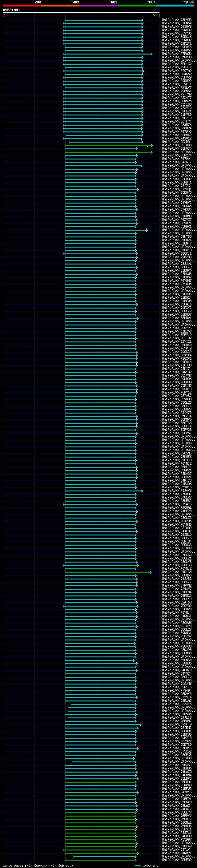This screenshot has height=868, width=197.
Task: Select hit label UniRef100_C1BMN3
Action: point(177,216)
